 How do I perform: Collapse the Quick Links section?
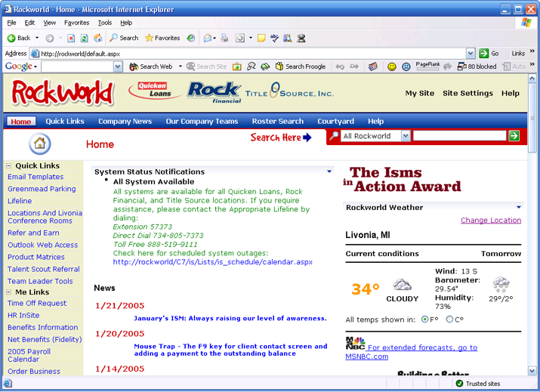(x=8, y=165)
